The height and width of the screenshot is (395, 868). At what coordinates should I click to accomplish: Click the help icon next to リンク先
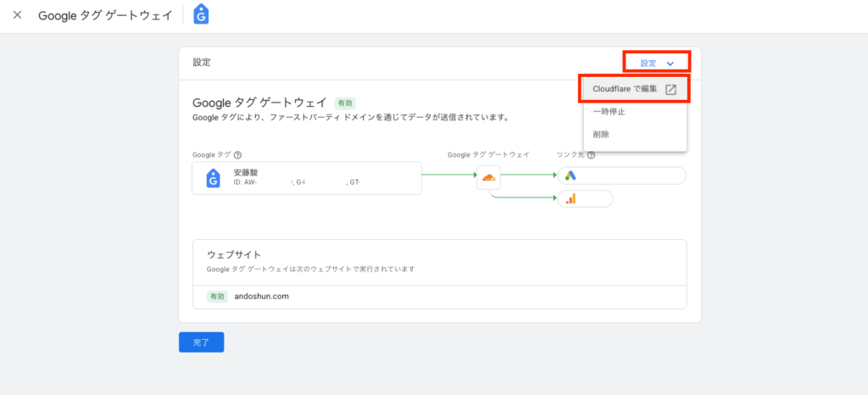(x=591, y=155)
